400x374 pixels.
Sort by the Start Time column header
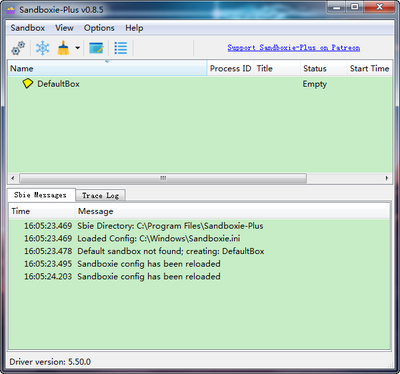click(x=370, y=68)
